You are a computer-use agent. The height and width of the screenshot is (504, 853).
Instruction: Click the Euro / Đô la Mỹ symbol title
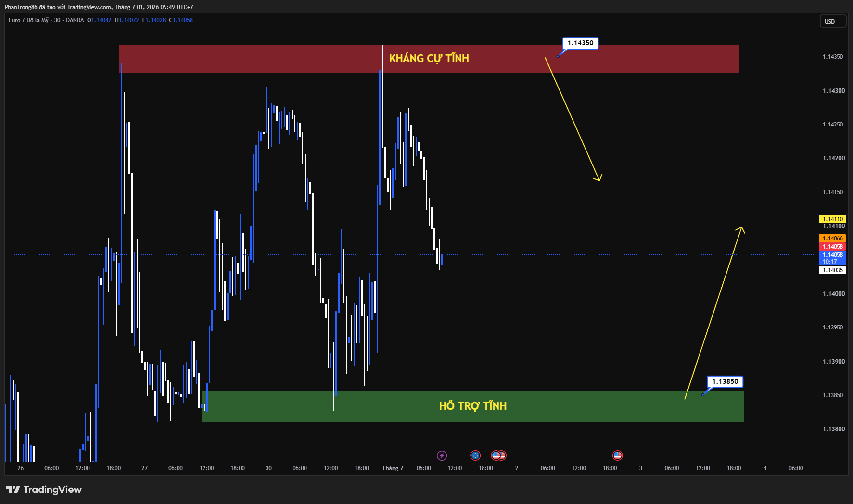coord(28,20)
